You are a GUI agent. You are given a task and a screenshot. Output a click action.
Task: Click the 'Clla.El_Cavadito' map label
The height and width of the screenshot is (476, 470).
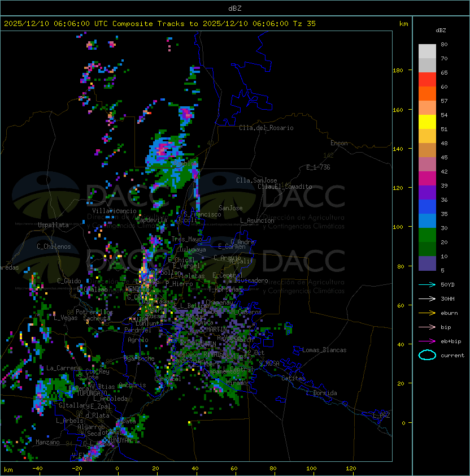pos(285,187)
